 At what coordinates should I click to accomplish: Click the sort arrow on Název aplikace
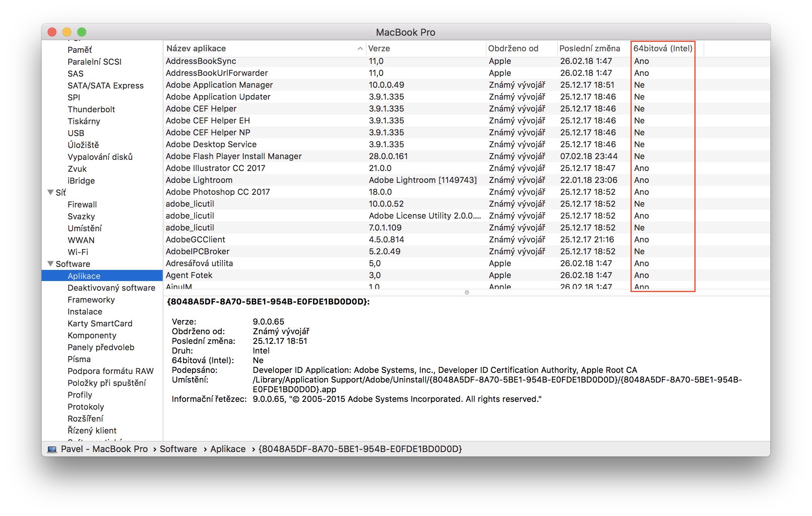pyautogui.click(x=360, y=49)
